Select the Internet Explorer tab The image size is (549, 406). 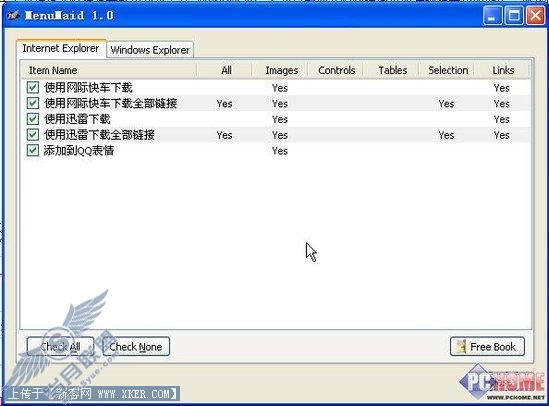[x=61, y=48]
